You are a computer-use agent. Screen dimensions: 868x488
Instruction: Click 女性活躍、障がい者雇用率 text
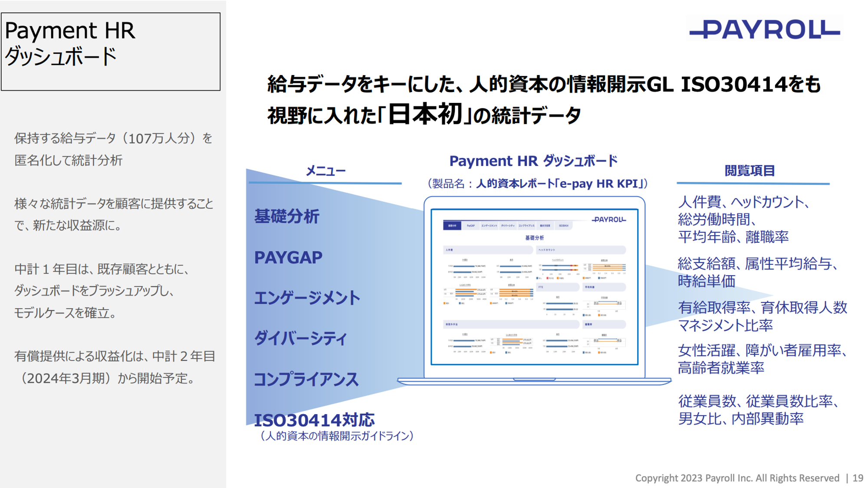763,350
